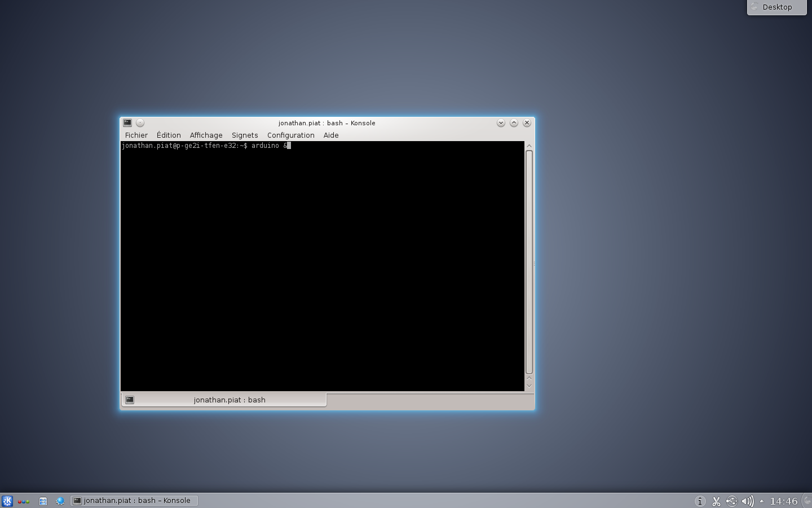
Task: Click the Desktop toolbox button
Action: [x=776, y=7]
